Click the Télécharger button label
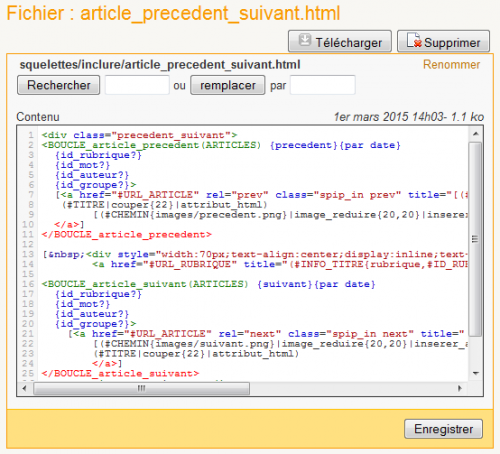 tap(349, 43)
